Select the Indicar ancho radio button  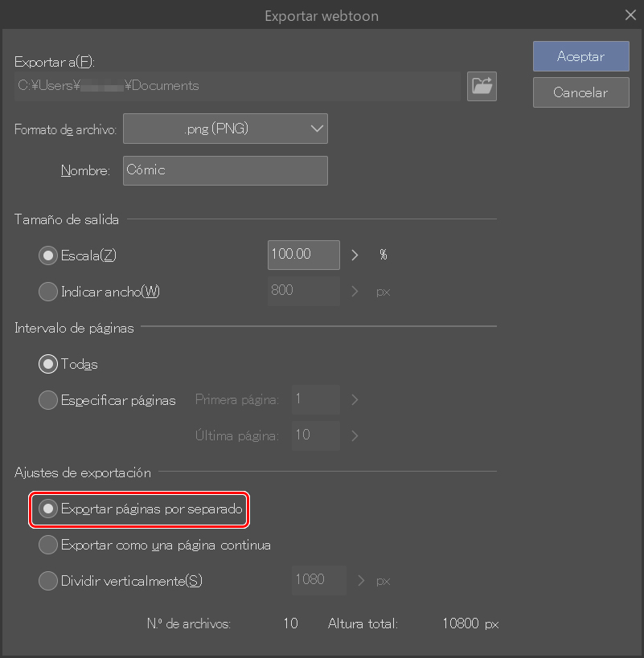point(48,292)
